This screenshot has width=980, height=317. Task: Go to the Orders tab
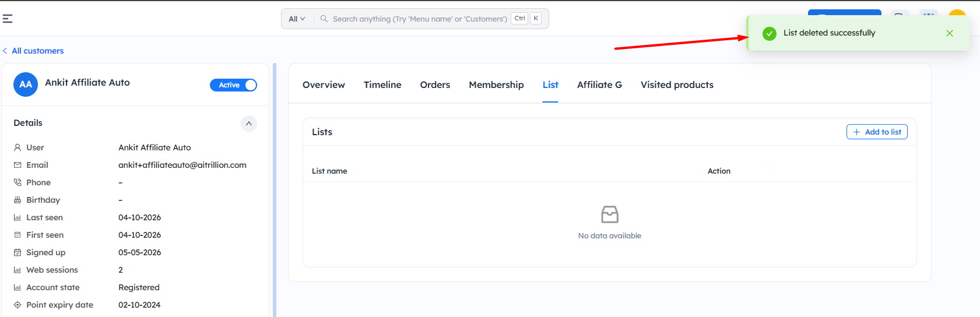pos(435,84)
